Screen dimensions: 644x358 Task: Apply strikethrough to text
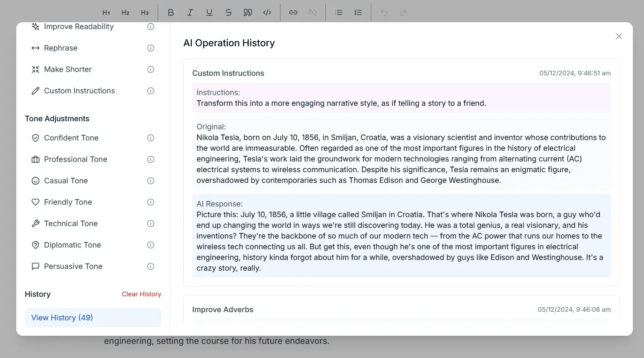coord(229,12)
